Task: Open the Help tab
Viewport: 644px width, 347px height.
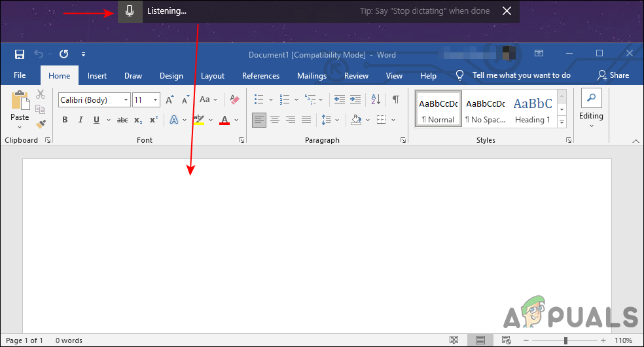Action: (428, 75)
